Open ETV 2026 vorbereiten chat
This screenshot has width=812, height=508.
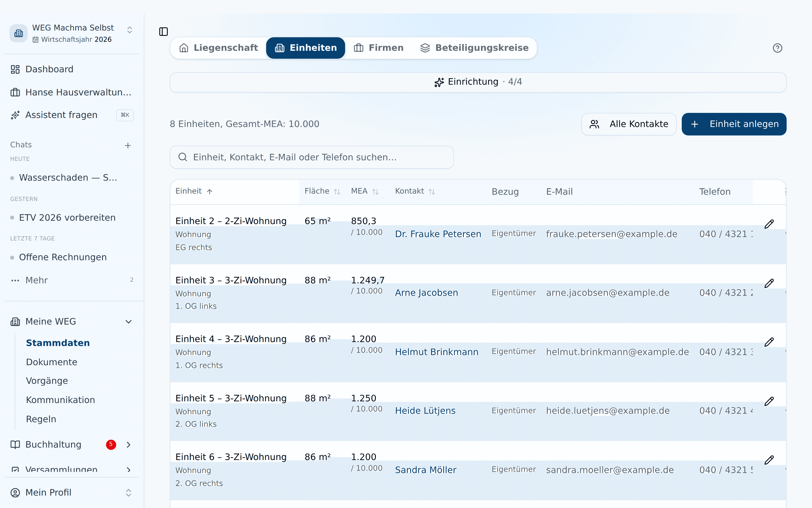tap(67, 218)
